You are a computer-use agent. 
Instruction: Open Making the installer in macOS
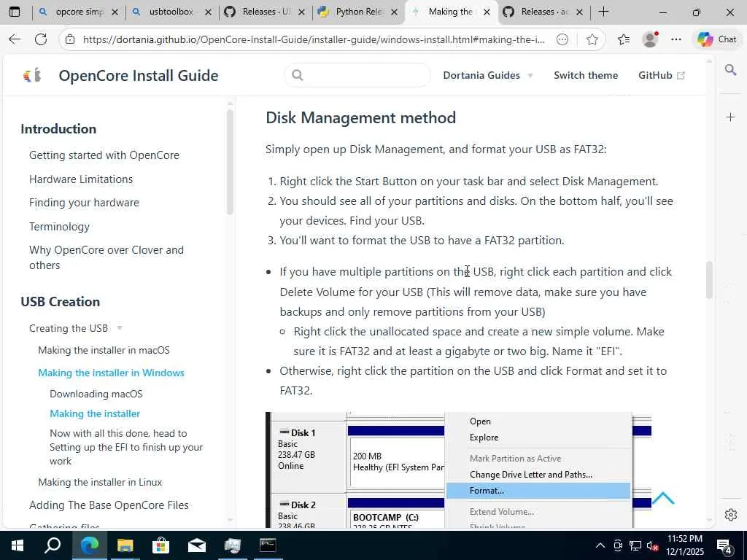point(104,350)
